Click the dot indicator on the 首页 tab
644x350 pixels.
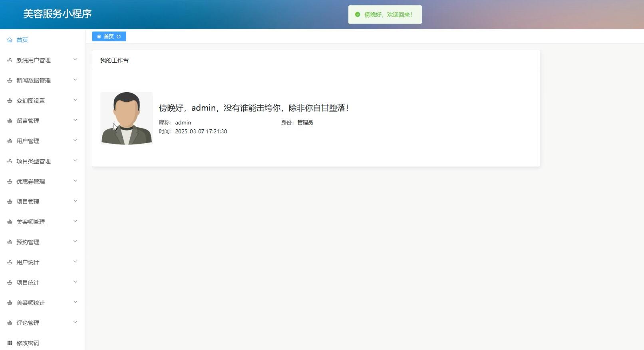coord(99,37)
